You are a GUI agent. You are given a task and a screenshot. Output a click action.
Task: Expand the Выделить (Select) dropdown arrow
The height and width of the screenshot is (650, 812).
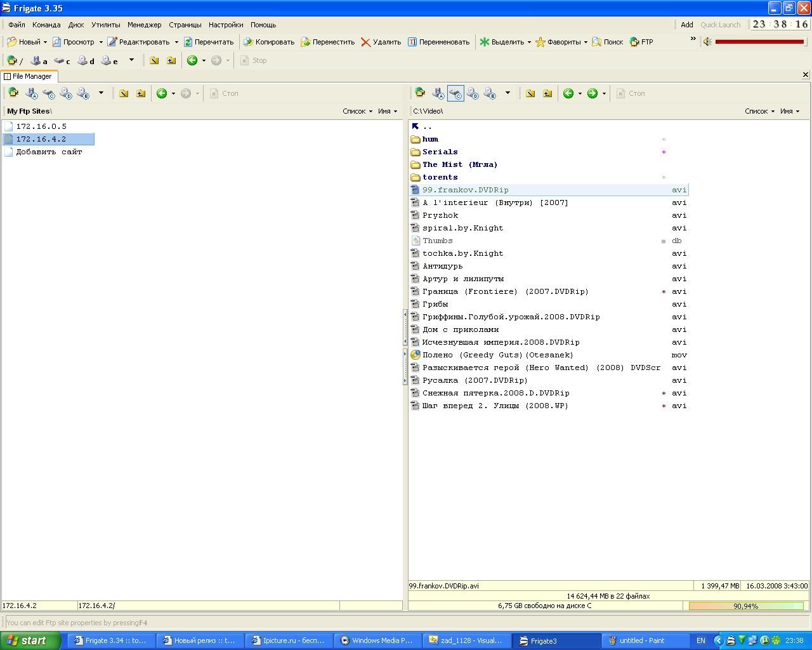pos(529,42)
